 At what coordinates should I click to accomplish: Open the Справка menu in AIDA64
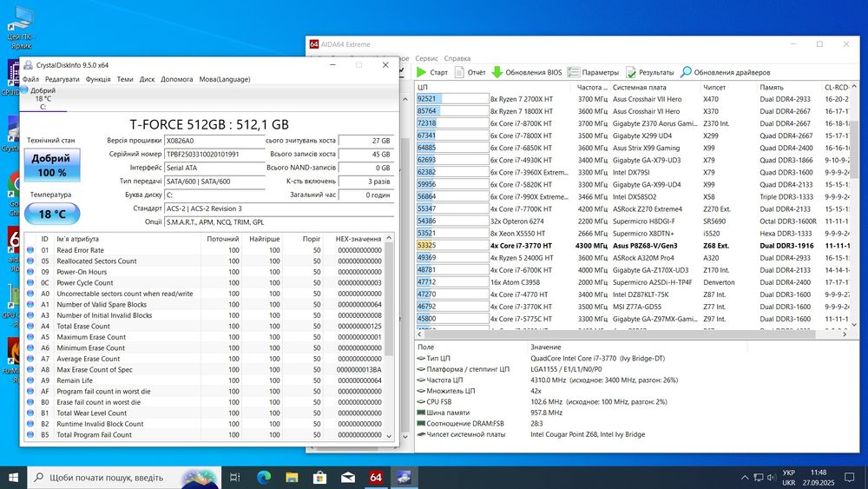click(x=457, y=58)
